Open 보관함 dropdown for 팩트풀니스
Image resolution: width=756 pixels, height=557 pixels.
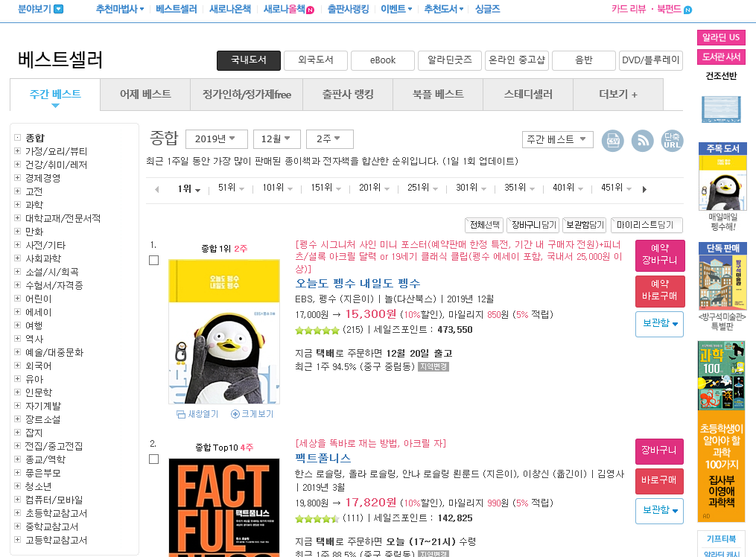[660, 511]
